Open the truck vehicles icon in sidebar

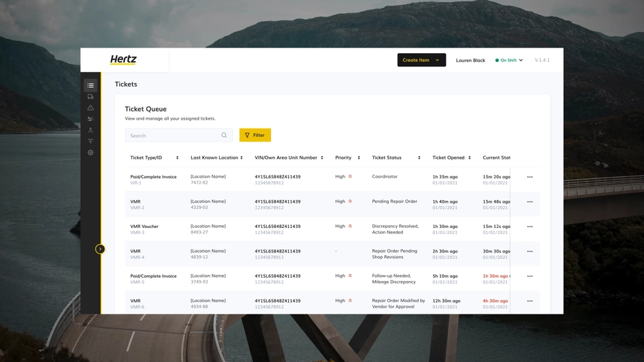click(91, 97)
